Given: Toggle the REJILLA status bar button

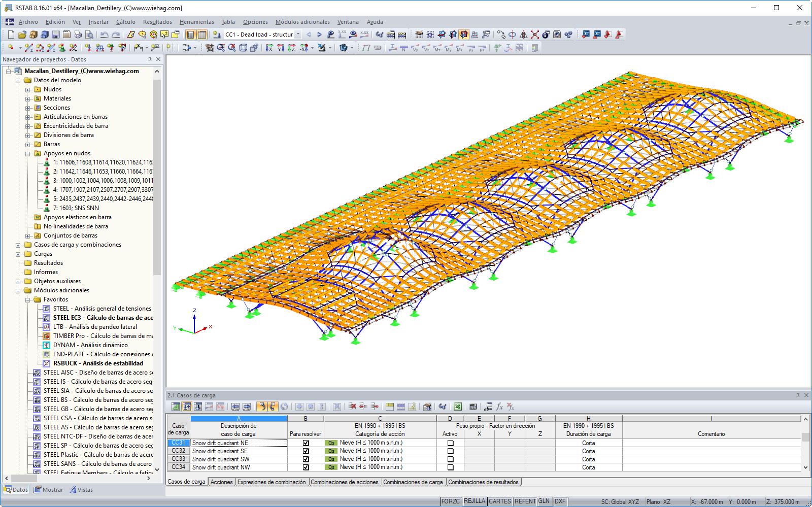Looking at the screenshot, I should 474,501.
